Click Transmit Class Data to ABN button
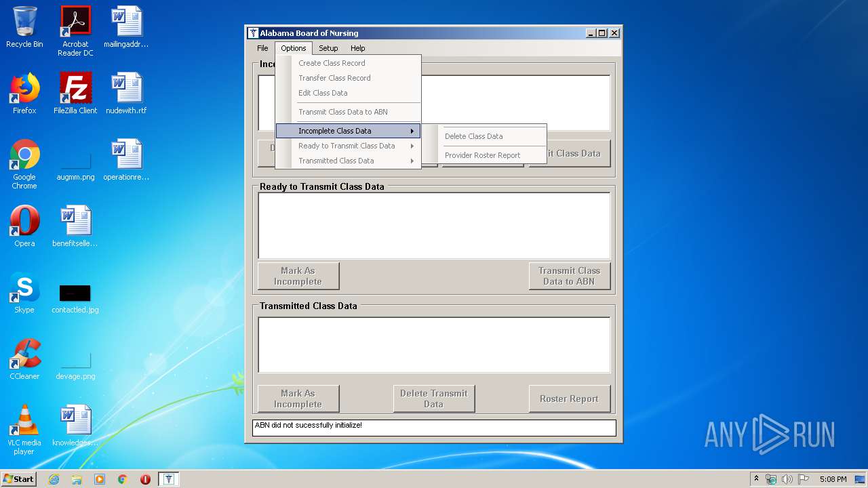868x488 pixels. (570, 276)
